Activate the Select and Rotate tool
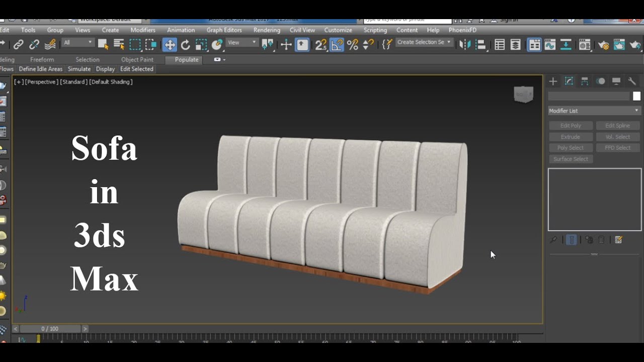This screenshot has height=362, width=644. pos(186,45)
